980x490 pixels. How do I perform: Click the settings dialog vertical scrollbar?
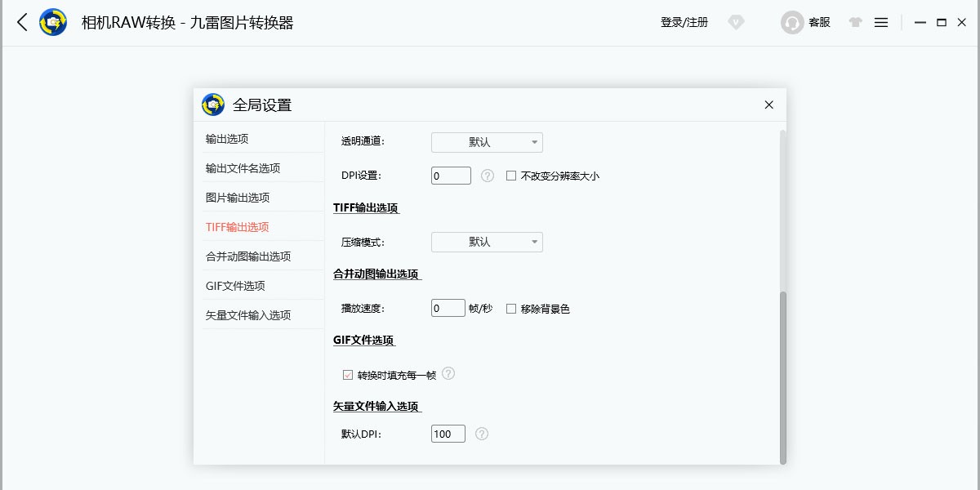coord(783,376)
